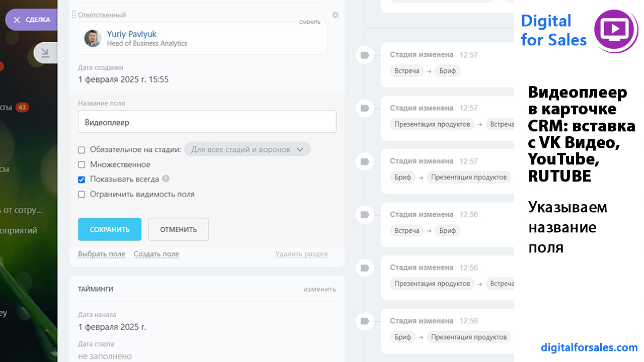Click the tag icon at the bottommost 12:56 timeline entry

[x=365, y=321]
